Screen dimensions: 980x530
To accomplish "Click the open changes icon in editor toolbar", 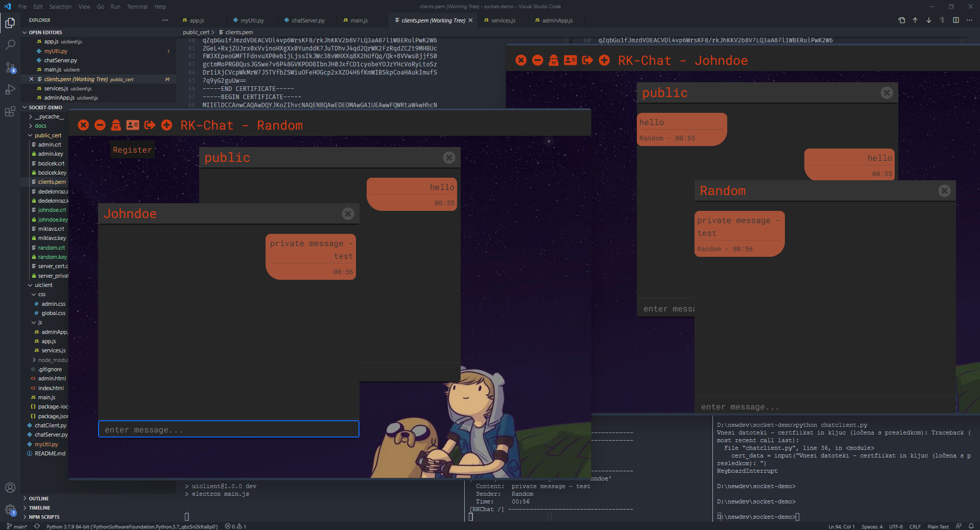I will pyautogui.click(x=901, y=20).
